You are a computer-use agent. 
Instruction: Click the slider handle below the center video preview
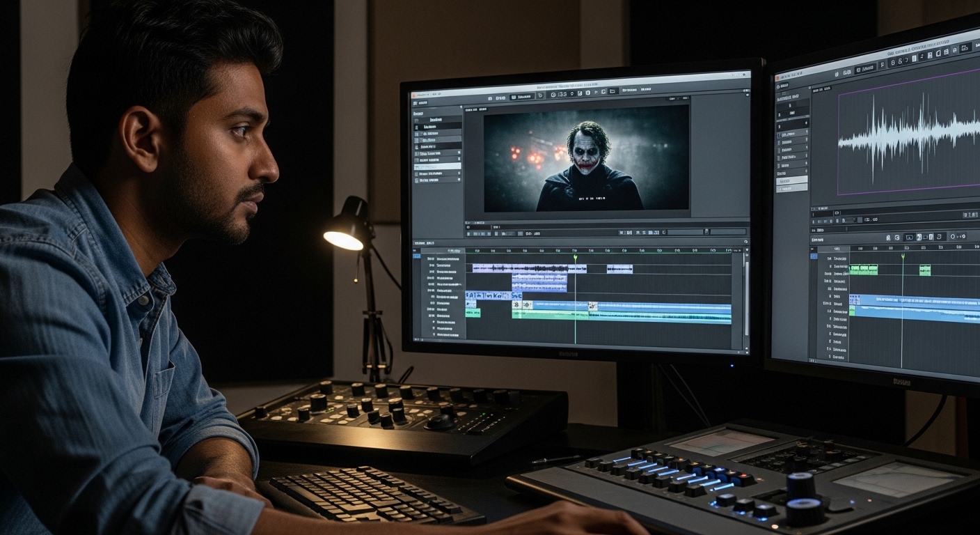(x=706, y=231)
